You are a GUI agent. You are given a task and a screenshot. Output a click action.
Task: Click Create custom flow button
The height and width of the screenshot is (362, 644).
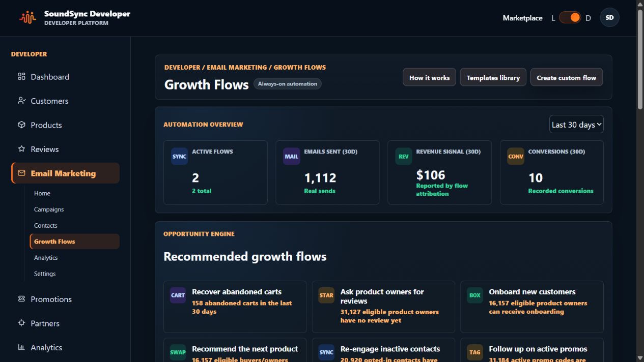(x=566, y=77)
